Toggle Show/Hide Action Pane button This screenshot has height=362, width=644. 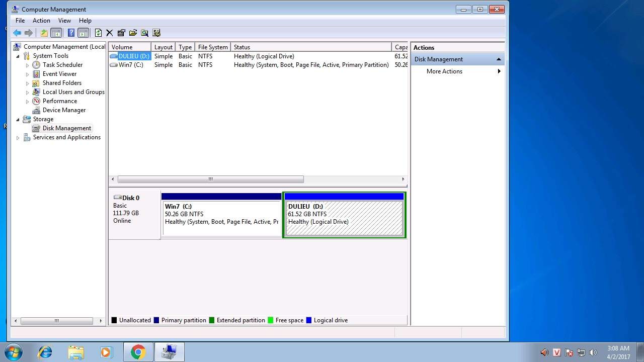pos(84,33)
